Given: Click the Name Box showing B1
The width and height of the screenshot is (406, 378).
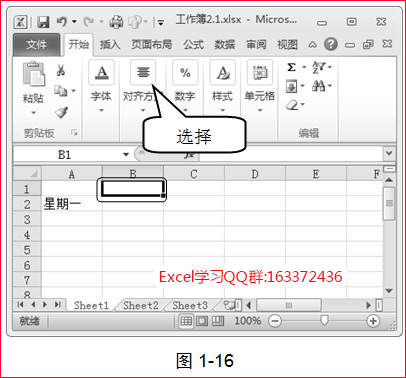Looking at the screenshot, I should click(x=66, y=155).
